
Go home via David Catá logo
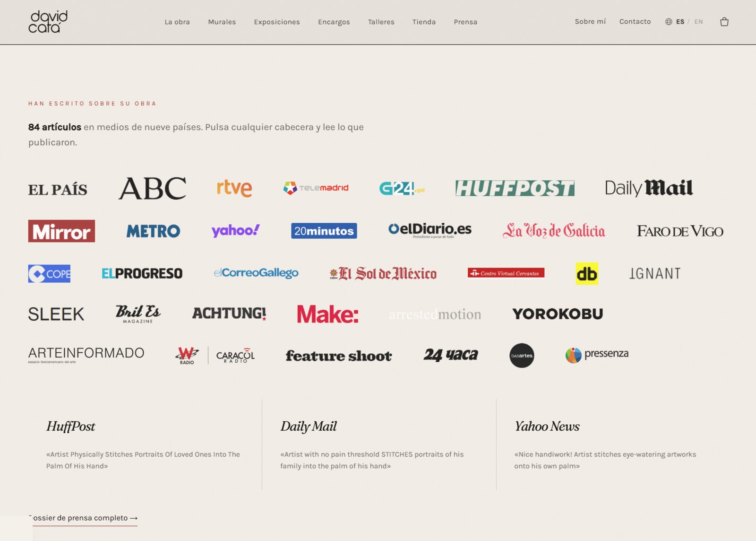48,22
